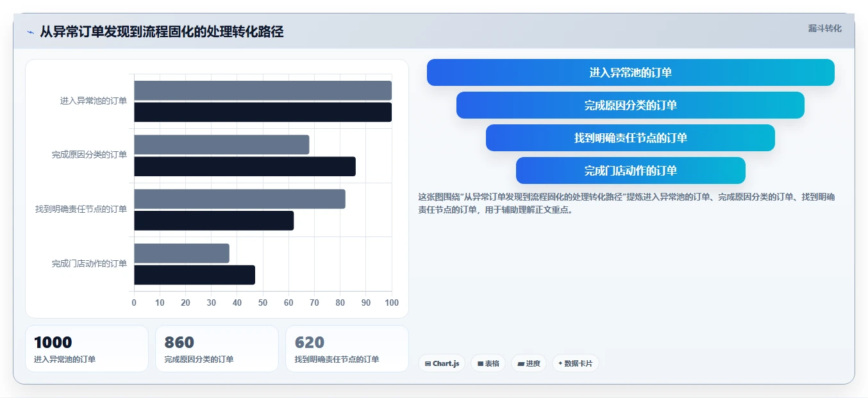868x398 pixels.
Task: Click the 进度 tag chip
Action: tap(529, 363)
